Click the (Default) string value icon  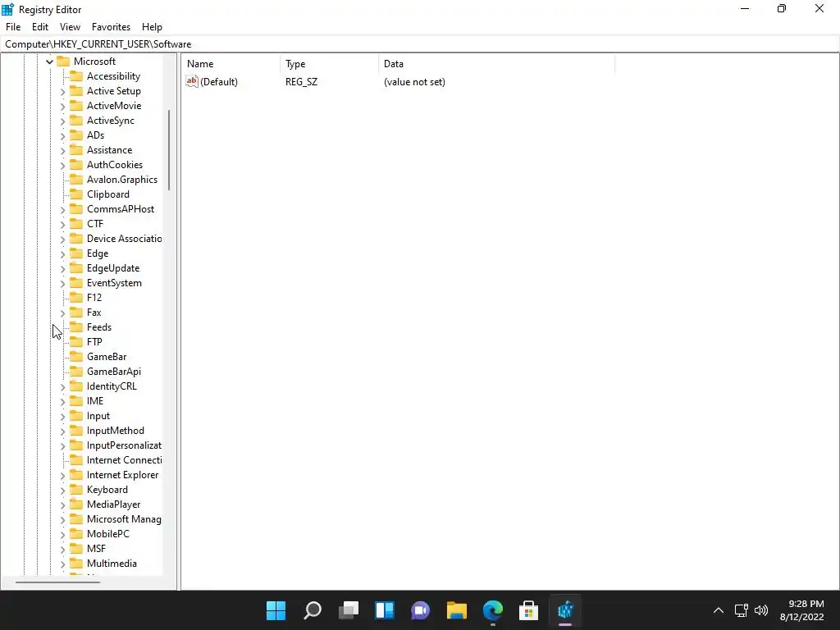[192, 81]
